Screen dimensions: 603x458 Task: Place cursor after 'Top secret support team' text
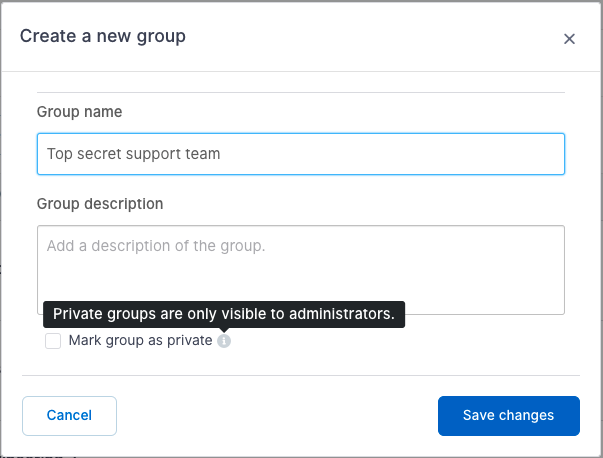pyautogui.click(x=222, y=154)
